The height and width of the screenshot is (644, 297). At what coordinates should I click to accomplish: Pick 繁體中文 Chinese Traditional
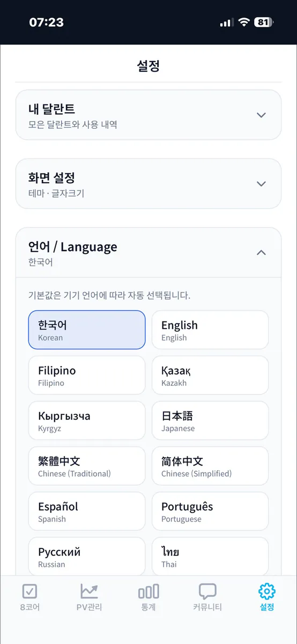click(x=87, y=466)
